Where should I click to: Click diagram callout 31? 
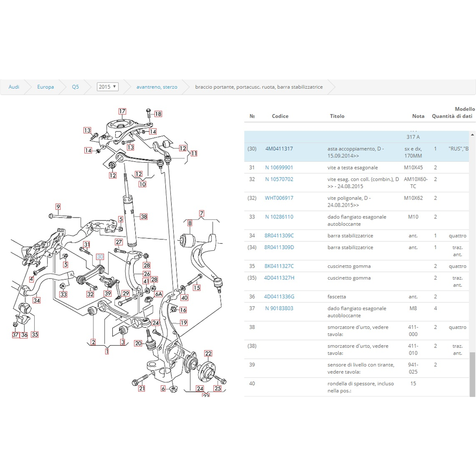point(87,244)
